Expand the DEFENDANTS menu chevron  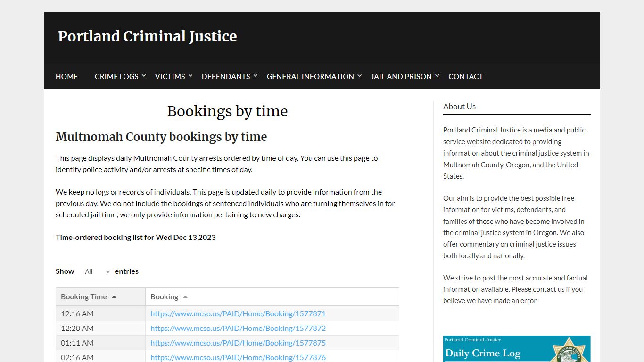pos(255,76)
